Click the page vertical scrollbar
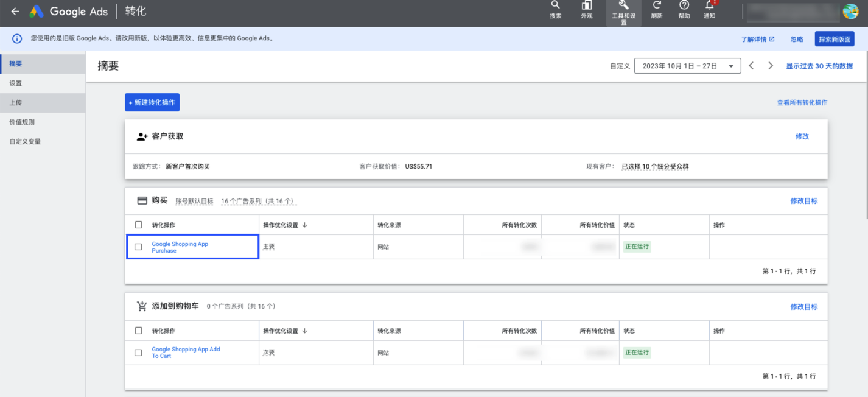 click(x=866, y=134)
